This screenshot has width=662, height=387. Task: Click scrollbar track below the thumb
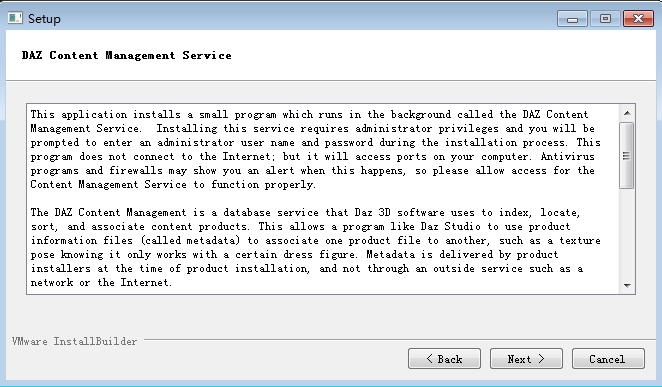627,233
